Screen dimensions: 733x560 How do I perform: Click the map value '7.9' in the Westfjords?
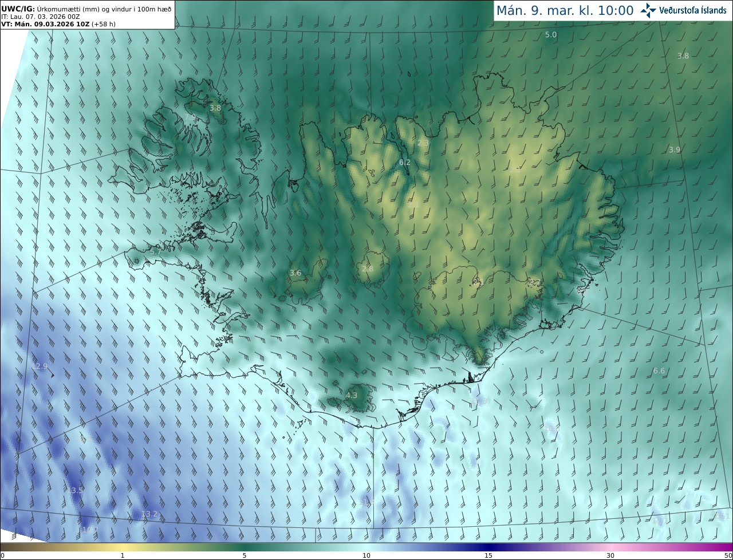(x=190, y=117)
